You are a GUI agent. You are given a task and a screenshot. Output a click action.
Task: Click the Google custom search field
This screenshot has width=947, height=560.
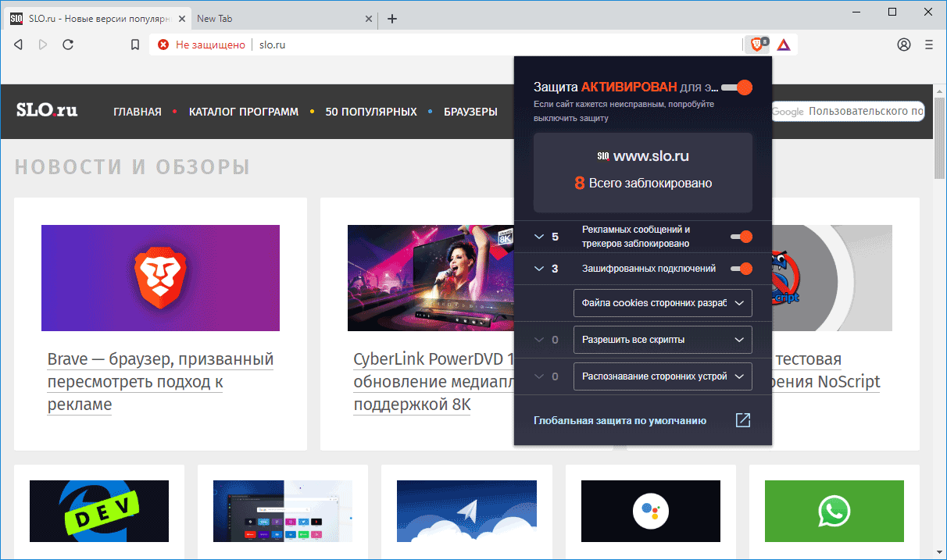click(x=848, y=112)
